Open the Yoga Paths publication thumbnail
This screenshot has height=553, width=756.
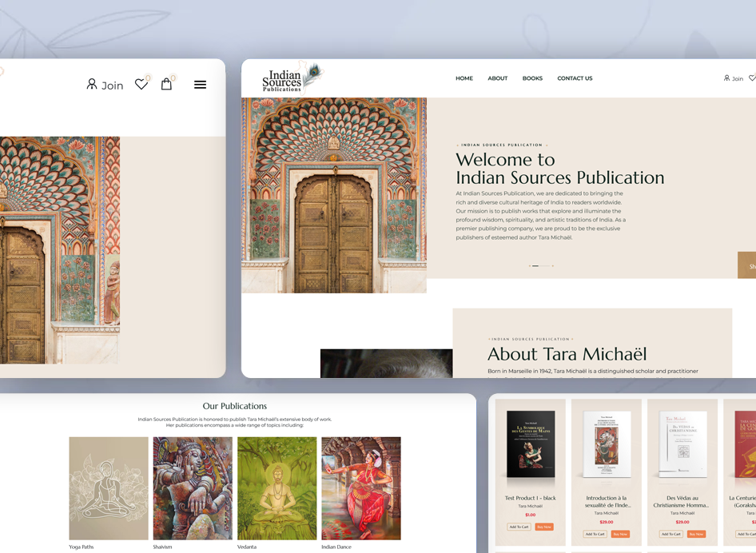(x=109, y=488)
